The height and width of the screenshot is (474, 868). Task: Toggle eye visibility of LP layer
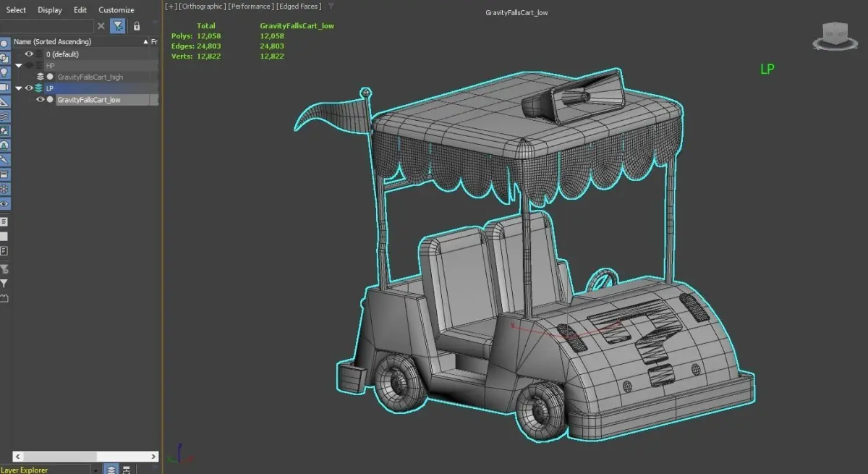[x=30, y=88]
